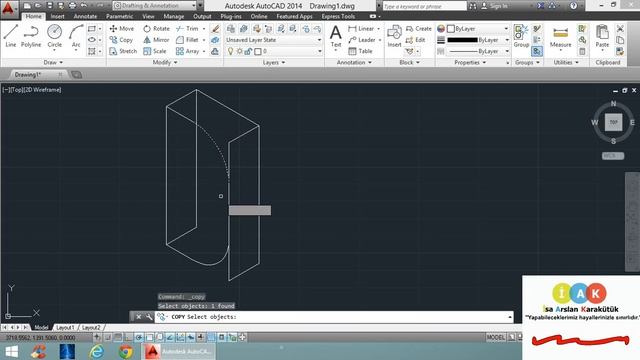
Task: Insert a Table
Action: 360,51
